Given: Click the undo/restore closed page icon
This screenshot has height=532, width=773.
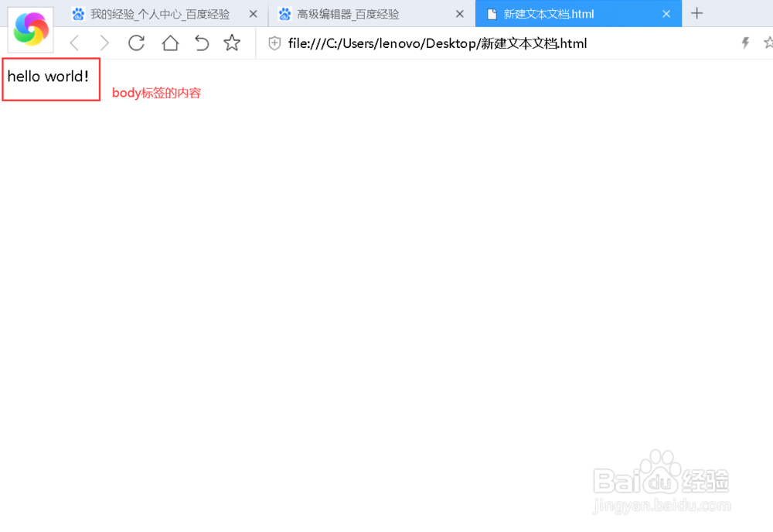Looking at the screenshot, I should [201, 43].
